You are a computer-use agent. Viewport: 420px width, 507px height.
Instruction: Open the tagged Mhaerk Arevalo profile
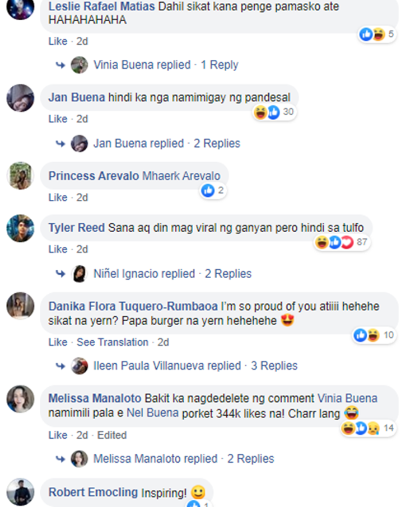[181, 176]
